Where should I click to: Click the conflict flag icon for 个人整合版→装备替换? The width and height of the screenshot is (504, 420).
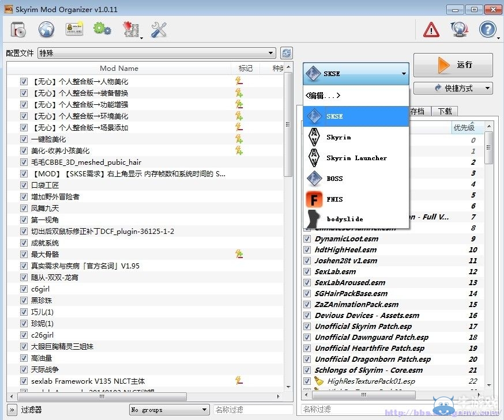(239, 93)
